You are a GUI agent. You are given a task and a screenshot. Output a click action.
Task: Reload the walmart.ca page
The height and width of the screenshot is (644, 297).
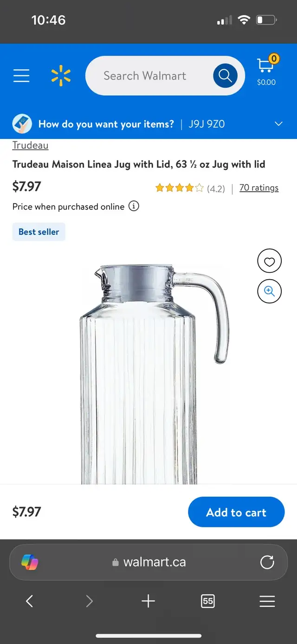pyautogui.click(x=267, y=562)
